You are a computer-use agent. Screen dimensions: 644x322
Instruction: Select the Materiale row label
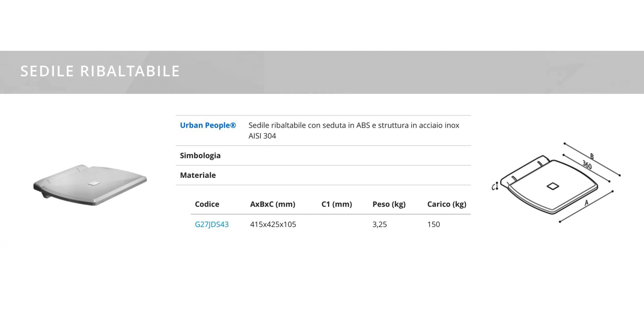click(x=198, y=175)
